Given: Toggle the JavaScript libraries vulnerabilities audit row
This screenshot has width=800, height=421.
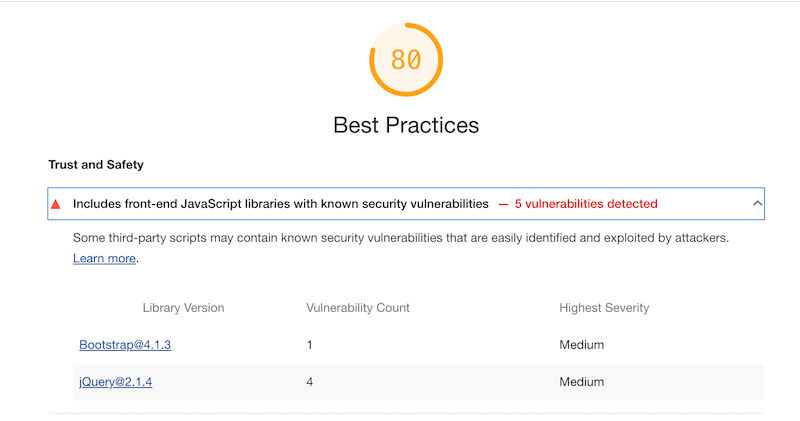Looking at the screenshot, I should (x=406, y=204).
